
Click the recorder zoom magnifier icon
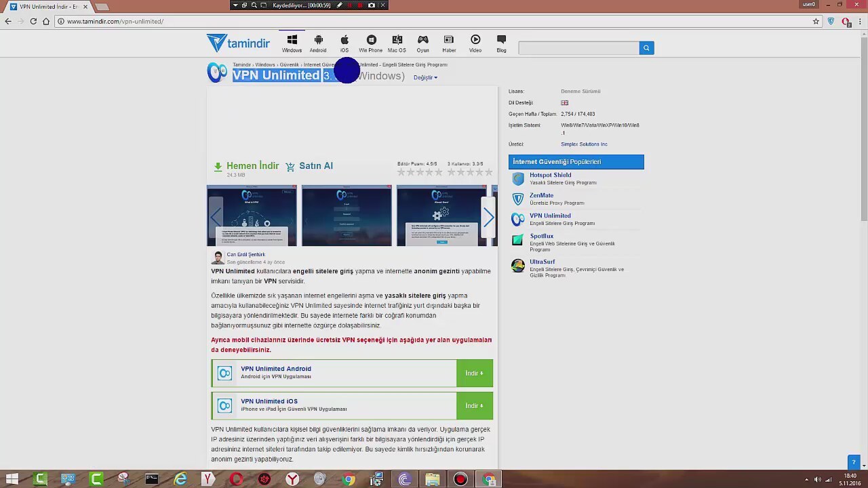pos(254,5)
